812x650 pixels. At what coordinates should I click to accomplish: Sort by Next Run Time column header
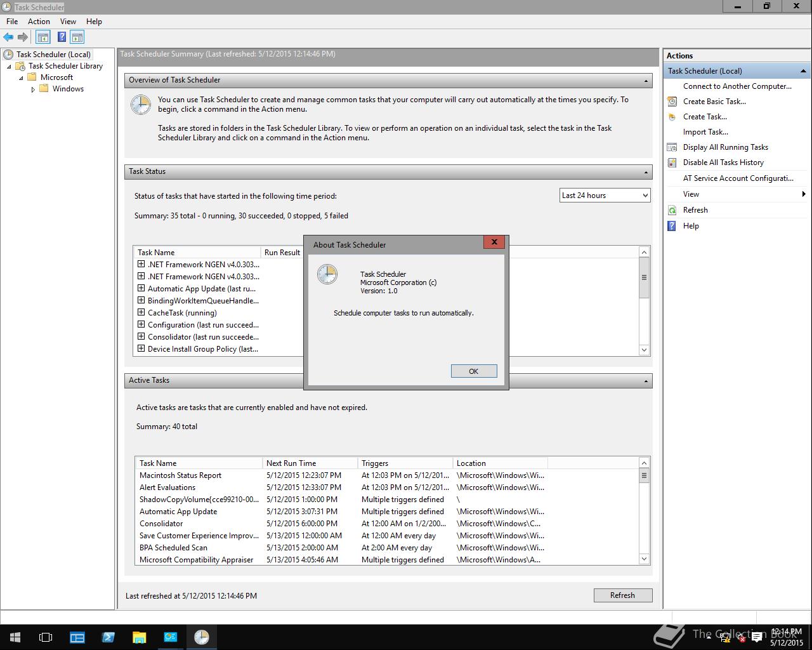[310, 463]
